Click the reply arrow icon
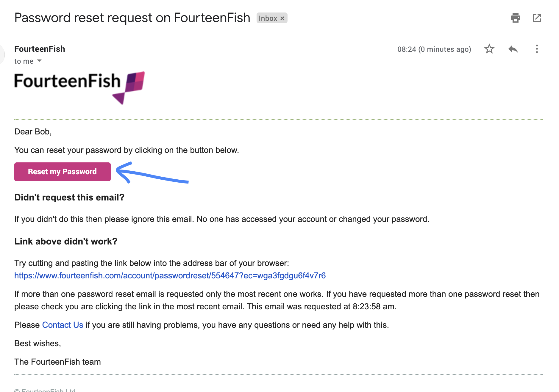559x392 pixels. pos(513,49)
